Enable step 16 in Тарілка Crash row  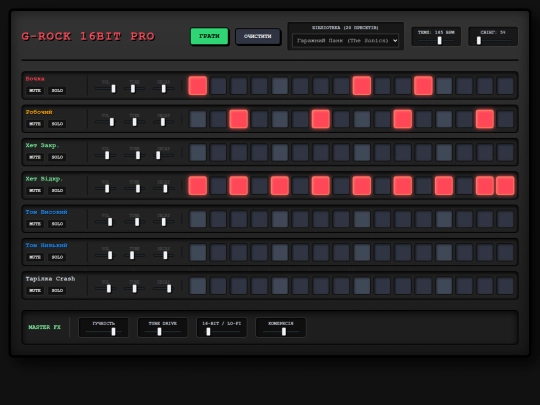click(505, 285)
